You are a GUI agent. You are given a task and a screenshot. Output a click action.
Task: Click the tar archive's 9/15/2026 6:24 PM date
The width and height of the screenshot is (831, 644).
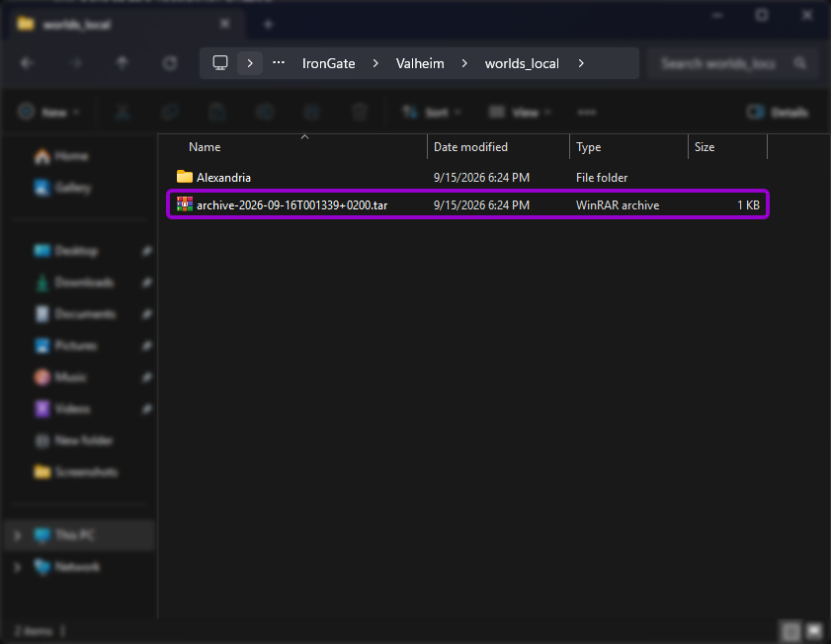click(481, 205)
